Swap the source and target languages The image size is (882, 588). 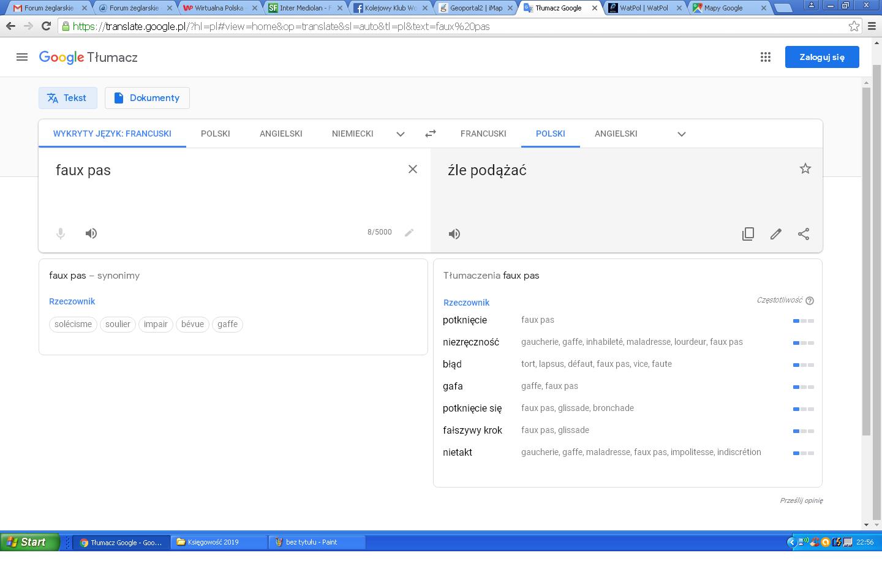(x=431, y=134)
